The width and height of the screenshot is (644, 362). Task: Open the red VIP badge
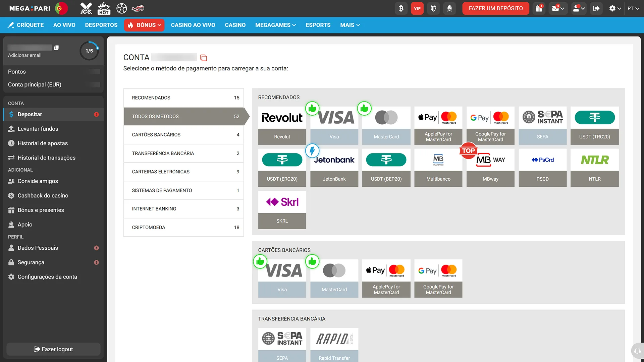tap(417, 8)
